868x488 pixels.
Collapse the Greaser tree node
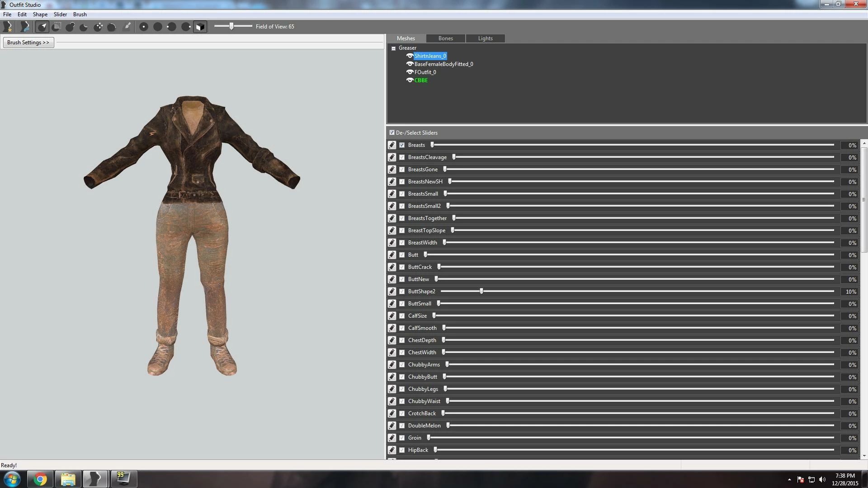click(x=393, y=48)
